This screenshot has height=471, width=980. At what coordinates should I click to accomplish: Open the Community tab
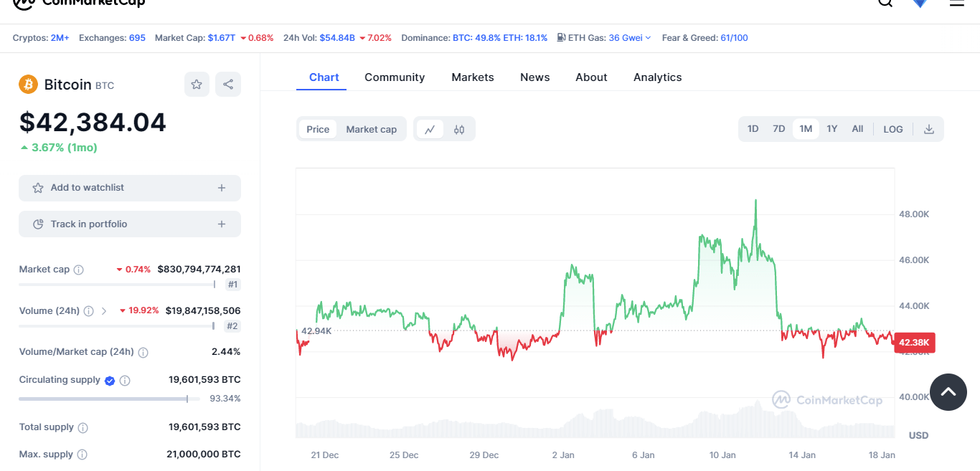click(x=395, y=77)
